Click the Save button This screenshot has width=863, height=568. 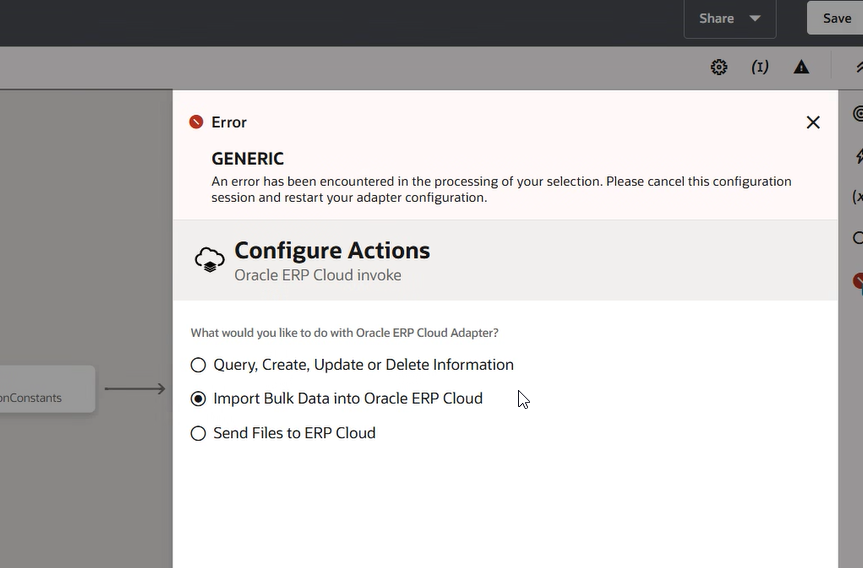835,18
